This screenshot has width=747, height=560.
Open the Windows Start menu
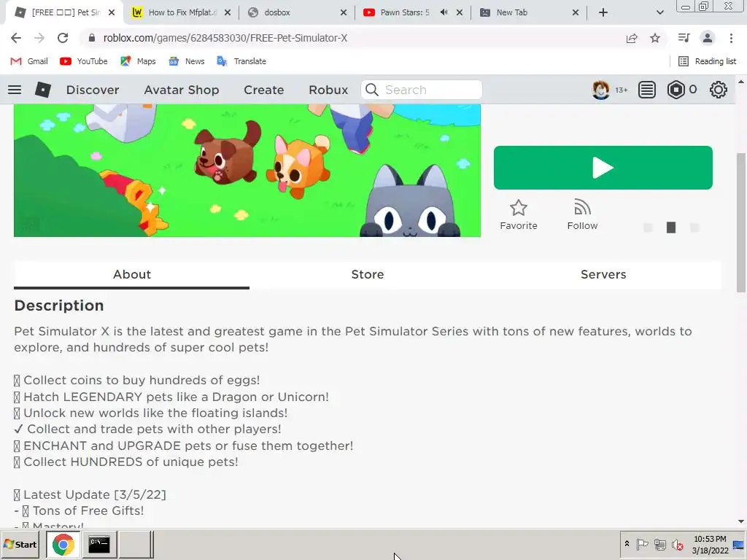(x=20, y=544)
